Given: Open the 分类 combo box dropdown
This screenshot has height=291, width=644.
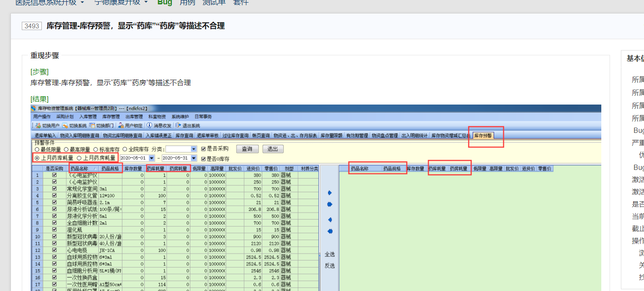Looking at the screenshot, I should 194,149.
